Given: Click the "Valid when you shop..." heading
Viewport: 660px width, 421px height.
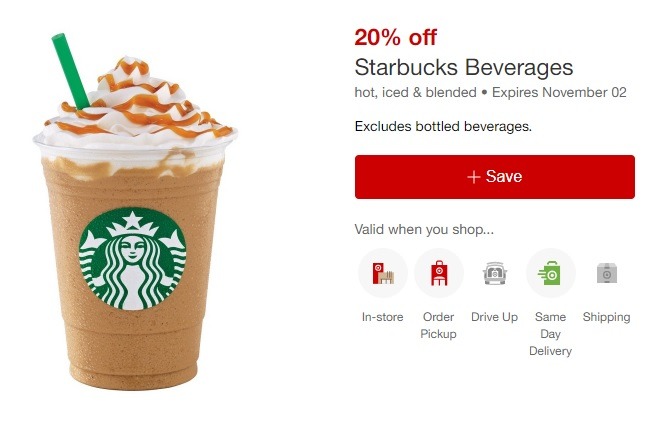Looking at the screenshot, I should (424, 229).
